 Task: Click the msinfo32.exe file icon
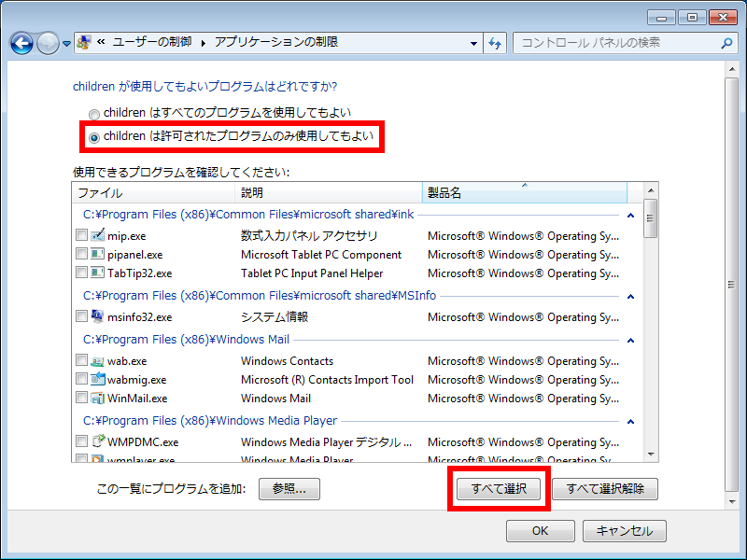point(98,315)
